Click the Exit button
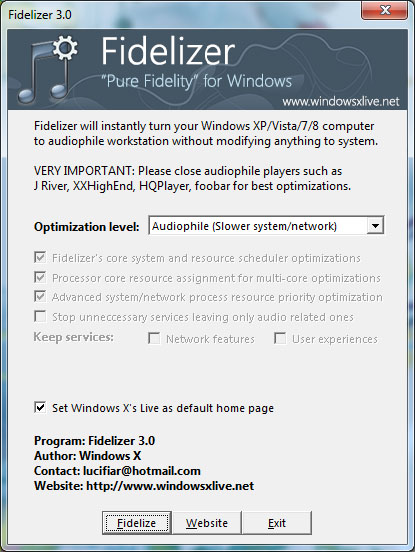 coord(277,523)
